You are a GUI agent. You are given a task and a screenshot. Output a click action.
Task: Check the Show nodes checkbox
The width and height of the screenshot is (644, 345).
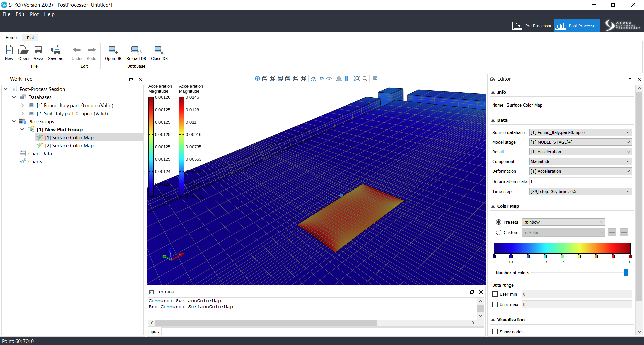(x=495, y=332)
